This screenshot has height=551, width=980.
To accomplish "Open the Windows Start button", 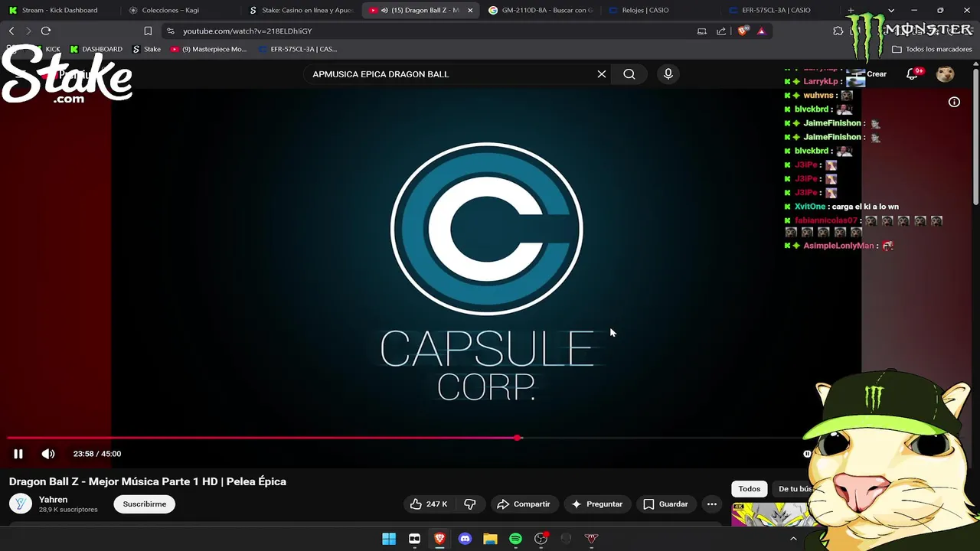I will pos(389,539).
